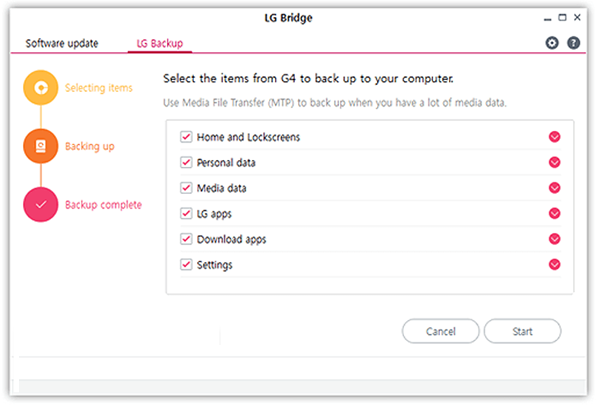The width and height of the screenshot is (600, 406).
Task: Click the Cancel button
Action: (440, 331)
